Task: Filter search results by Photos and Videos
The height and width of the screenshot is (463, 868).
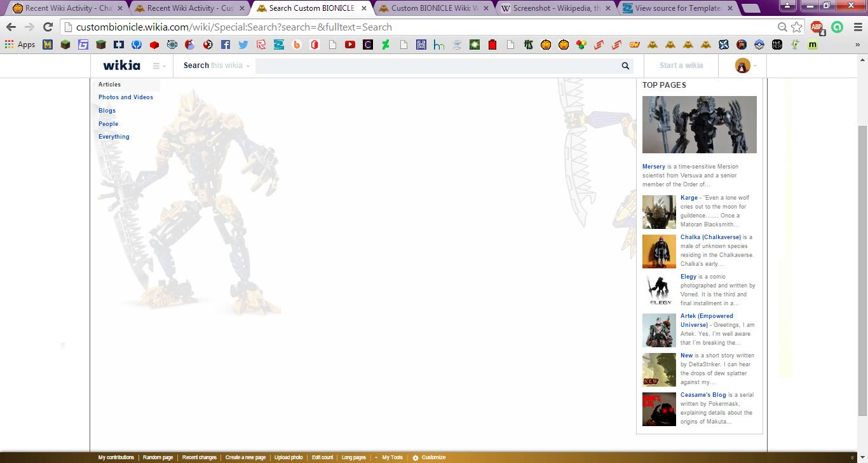Action: [126, 97]
